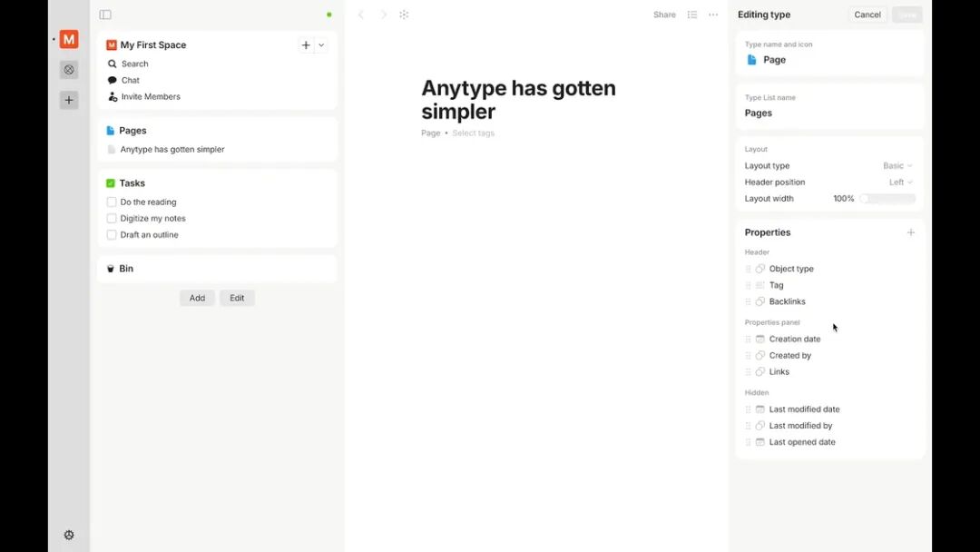Click the plus button beside My First Space
This screenshot has width=980, height=552.
pos(306,45)
